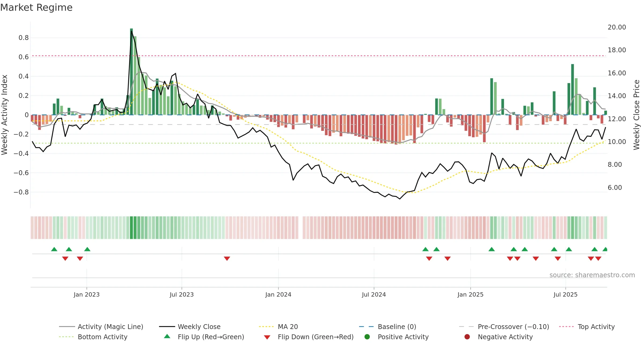Toggle the Bottom Activity legend entry
Viewport: 644px width, 362px height.
click(x=93, y=337)
